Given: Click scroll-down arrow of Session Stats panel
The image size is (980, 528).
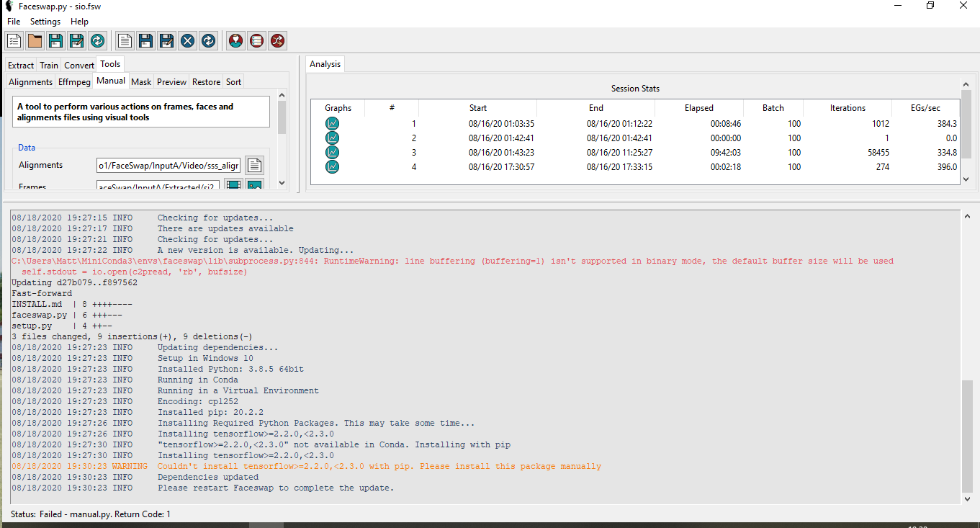Looking at the screenshot, I should (x=967, y=179).
